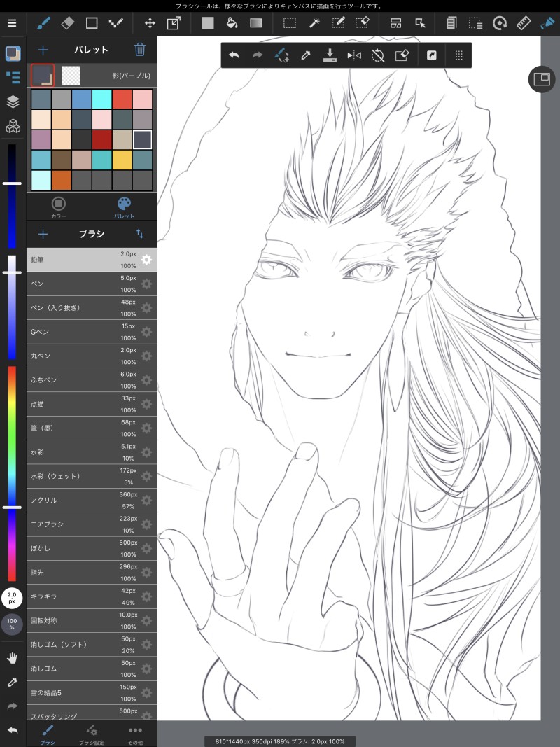Screen dimensions: 560x747
Task: Flip canvas horizontally in floating toolbar
Action: (353, 55)
